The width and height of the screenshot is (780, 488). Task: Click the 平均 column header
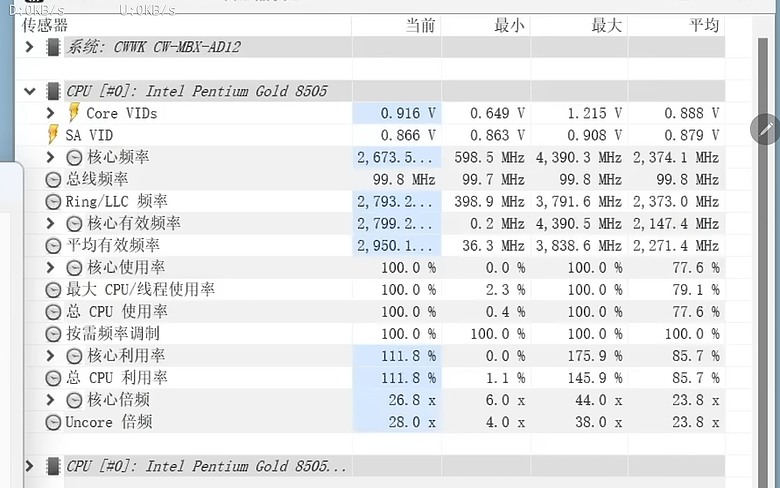(704, 25)
